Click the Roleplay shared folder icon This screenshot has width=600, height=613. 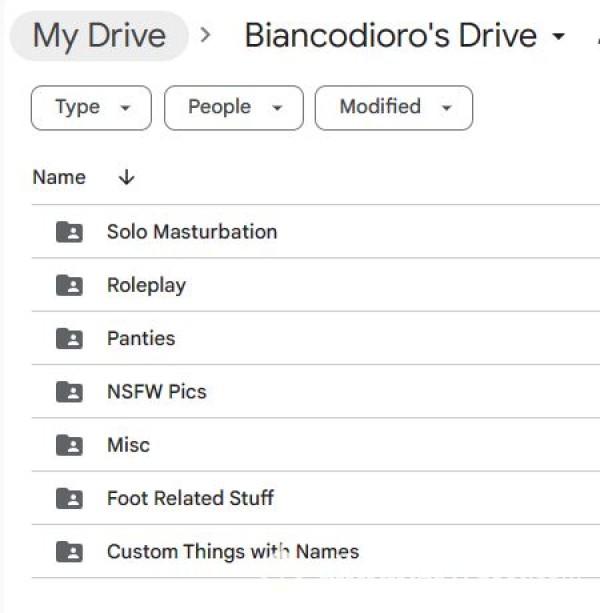(x=69, y=285)
